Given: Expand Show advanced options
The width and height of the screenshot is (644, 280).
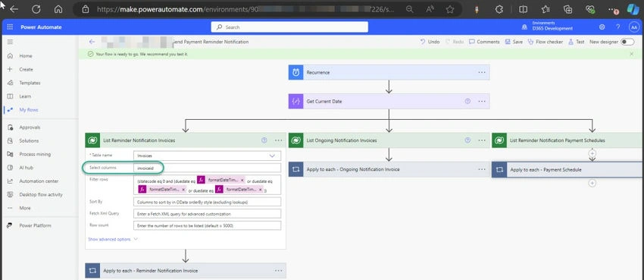Looking at the screenshot, I should click(x=113, y=239).
